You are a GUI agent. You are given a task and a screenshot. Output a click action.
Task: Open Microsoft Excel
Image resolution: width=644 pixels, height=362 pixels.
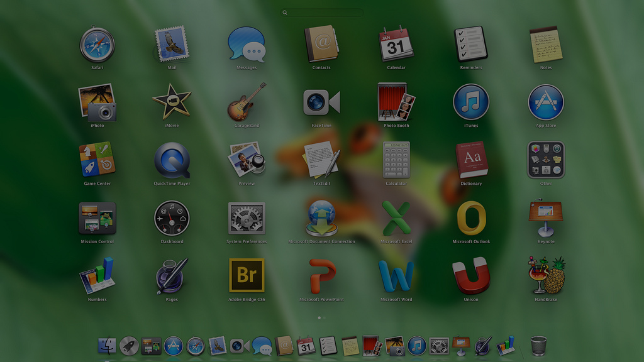click(396, 218)
